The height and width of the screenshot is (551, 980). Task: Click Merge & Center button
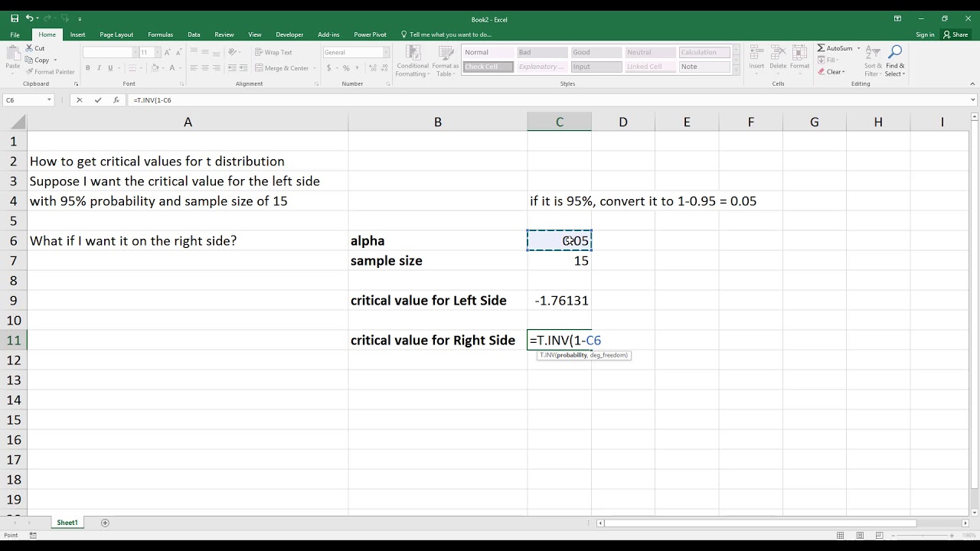283,68
